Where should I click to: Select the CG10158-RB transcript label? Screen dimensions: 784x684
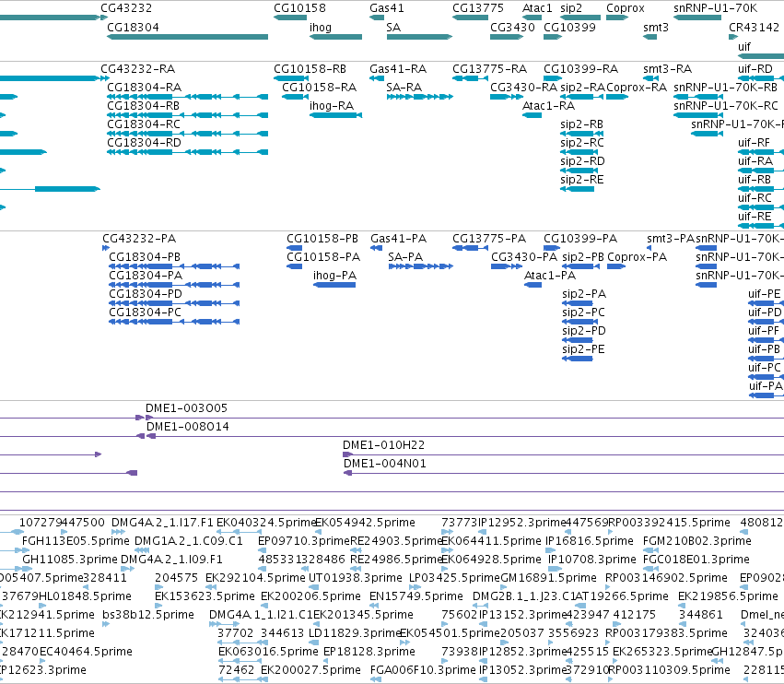click(310, 69)
